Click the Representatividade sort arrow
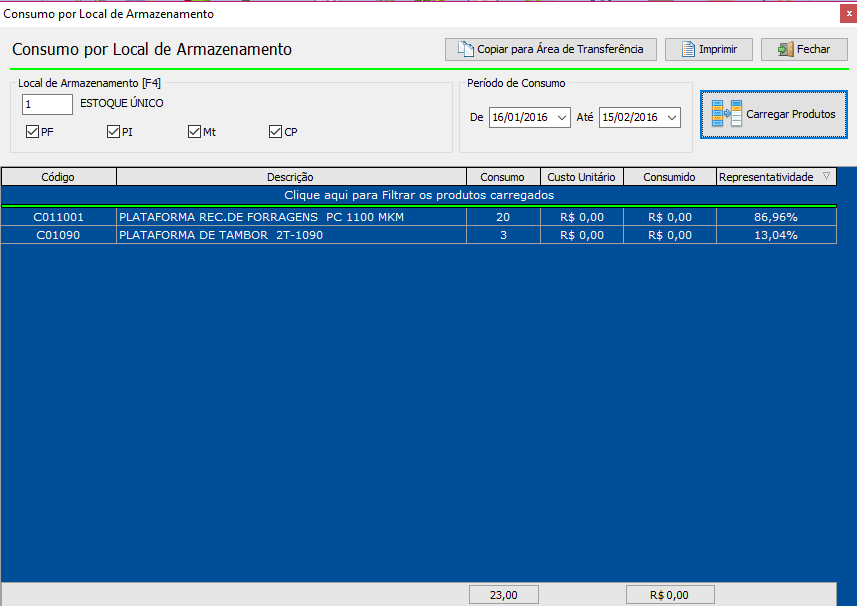The image size is (857, 606). click(825, 177)
